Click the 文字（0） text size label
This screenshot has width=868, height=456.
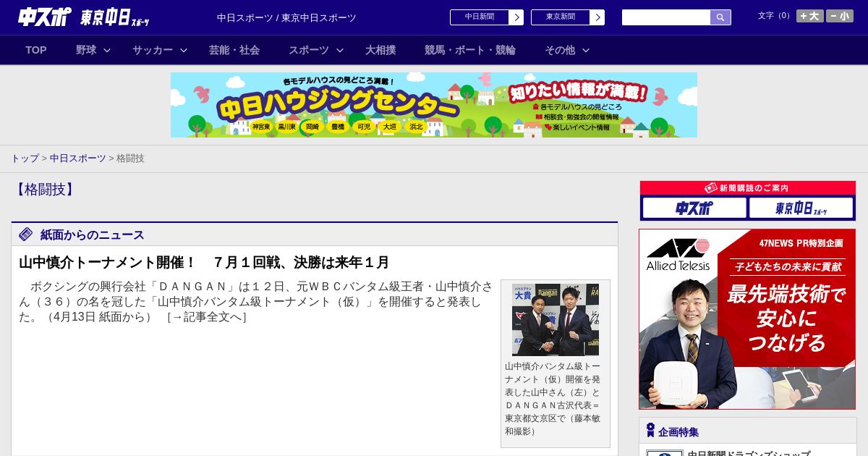[775, 15]
